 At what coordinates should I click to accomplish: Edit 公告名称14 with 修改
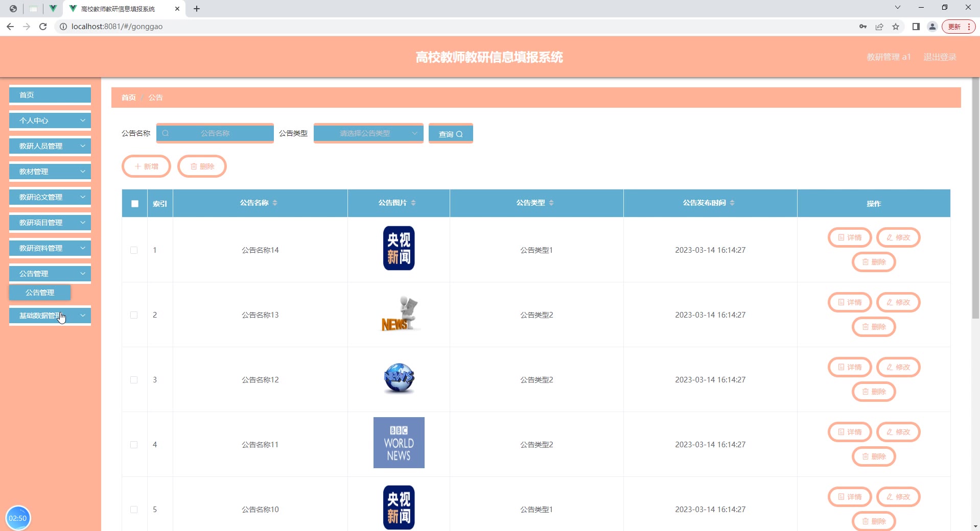(898, 237)
